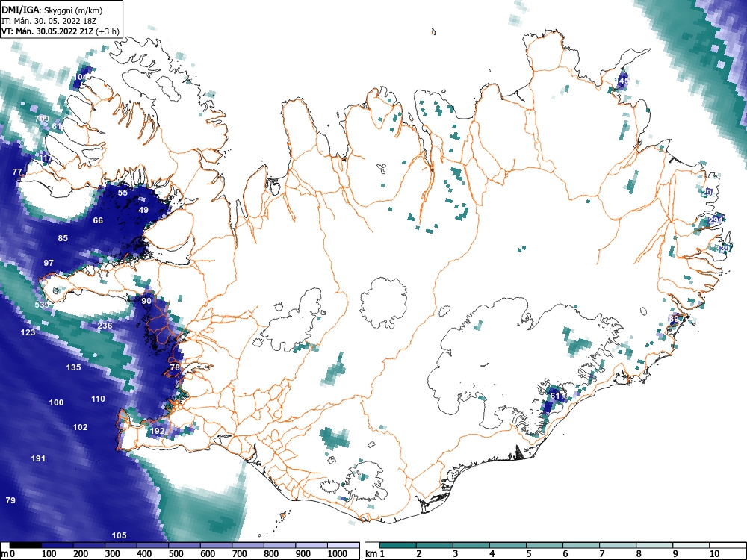Select the map value 79 in the southwest
The width and height of the screenshot is (747, 560).
(x=10, y=500)
